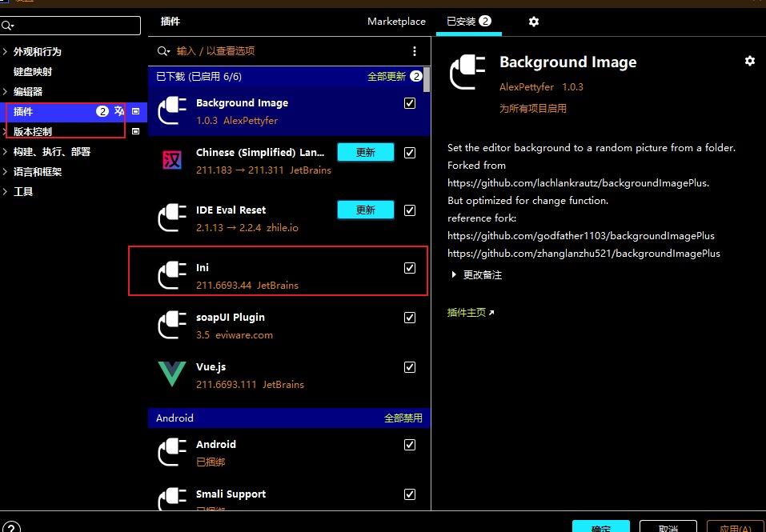766x532 pixels.
Task: Click the Smali Support plugin icon
Action: [x=172, y=499]
